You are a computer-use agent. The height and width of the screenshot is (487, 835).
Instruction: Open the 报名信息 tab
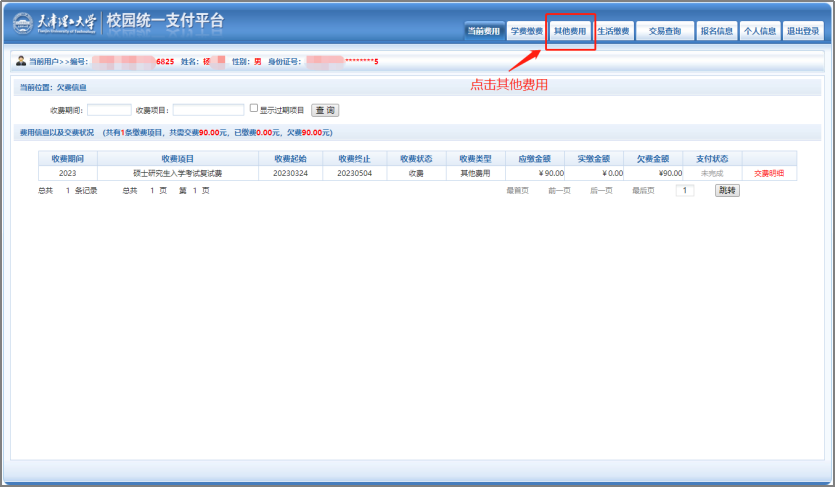point(716,31)
